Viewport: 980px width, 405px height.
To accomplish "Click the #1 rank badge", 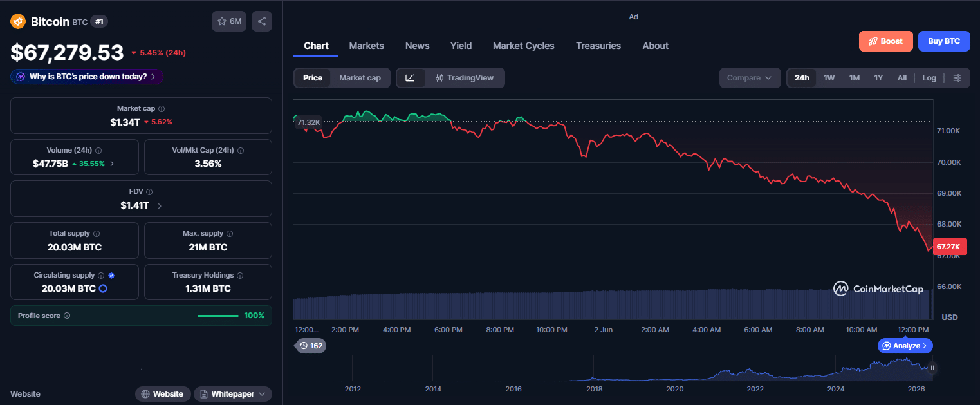I will coord(99,21).
